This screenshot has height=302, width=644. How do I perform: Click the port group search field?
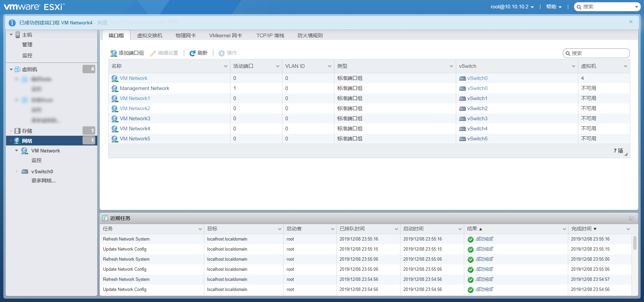596,53
